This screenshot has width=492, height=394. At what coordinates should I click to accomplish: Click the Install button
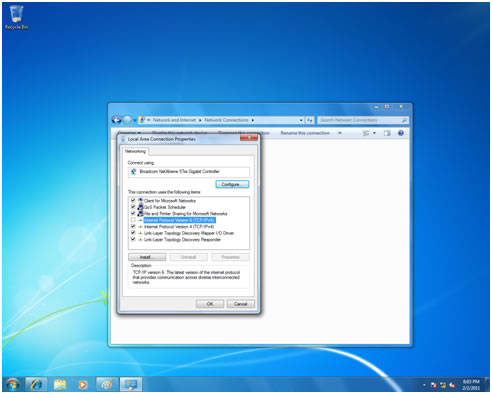(147, 257)
